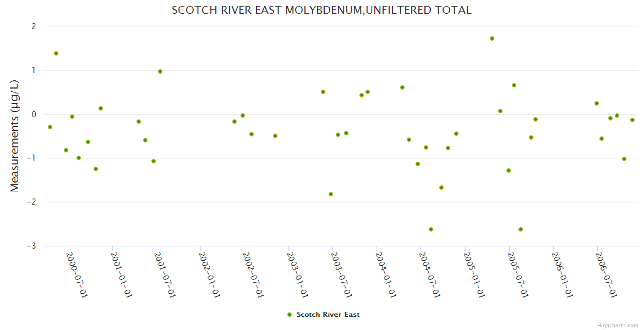Image resolution: width=644 pixels, height=330 pixels.
Task: Click the 2002-01-01 x-axis label
Action: click(x=210, y=274)
